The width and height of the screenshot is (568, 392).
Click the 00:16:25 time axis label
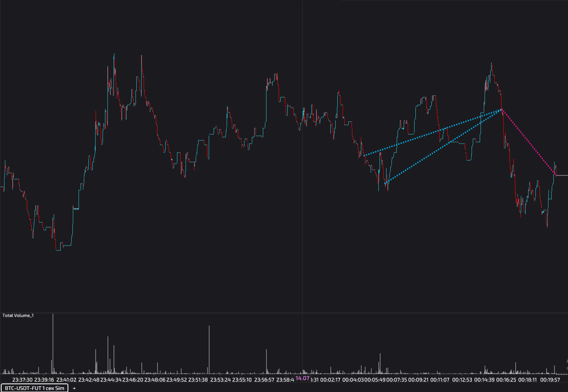(506, 380)
